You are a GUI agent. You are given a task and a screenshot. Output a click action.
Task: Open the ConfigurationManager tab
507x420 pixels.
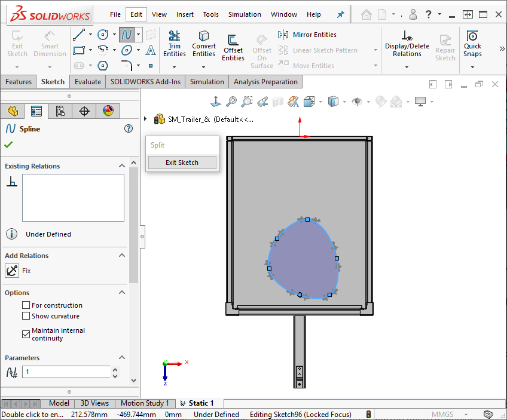click(x=60, y=111)
